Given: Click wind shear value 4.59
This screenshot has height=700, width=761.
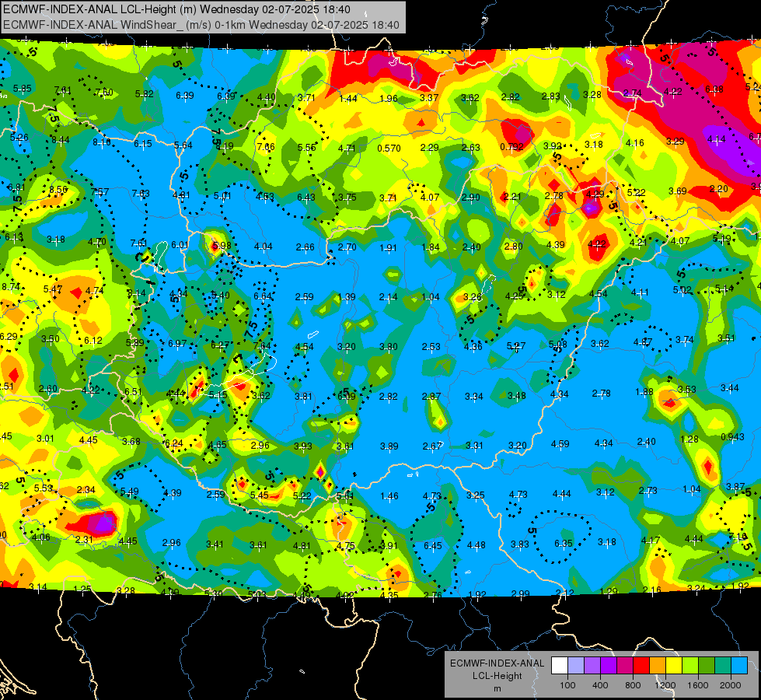Looking at the screenshot, I should pyautogui.click(x=560, y=443).
